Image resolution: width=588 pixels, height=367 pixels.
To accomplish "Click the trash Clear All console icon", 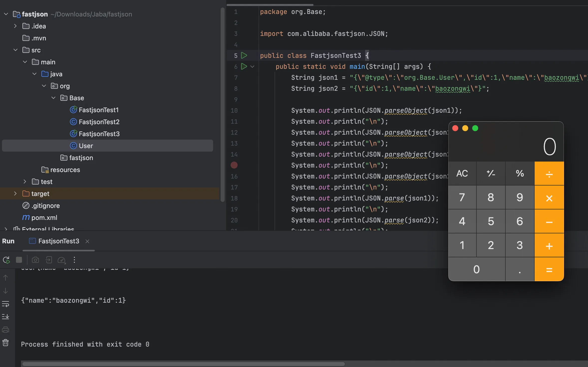I will coord(5,343).
